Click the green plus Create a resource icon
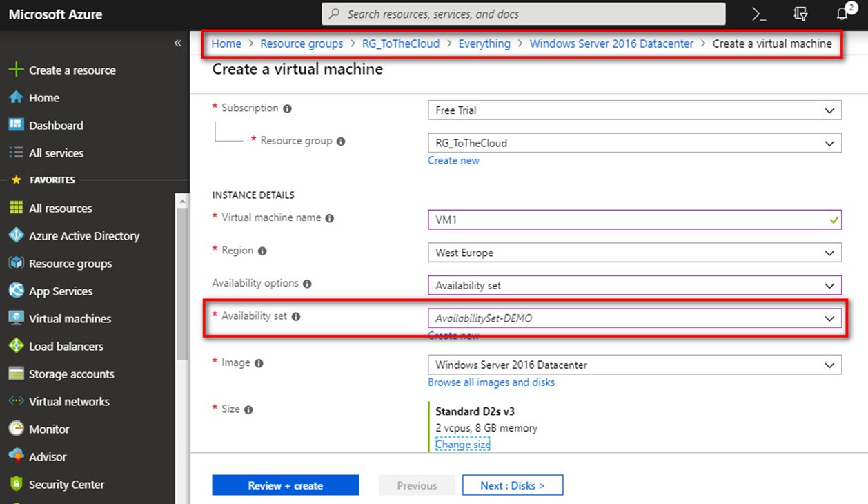Viewport: 868px width, 504px height. coord(15,70)
